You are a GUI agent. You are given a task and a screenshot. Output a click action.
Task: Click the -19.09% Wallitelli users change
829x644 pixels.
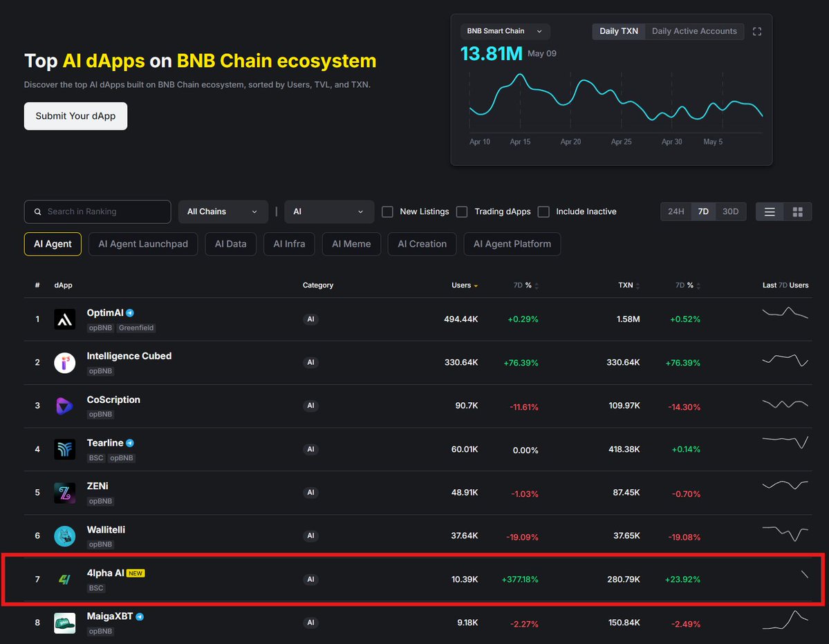(x=522, y=538)
